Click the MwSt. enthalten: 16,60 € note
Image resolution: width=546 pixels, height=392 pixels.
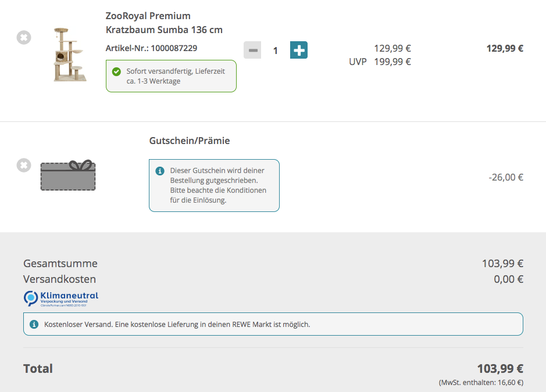point(481,383)
